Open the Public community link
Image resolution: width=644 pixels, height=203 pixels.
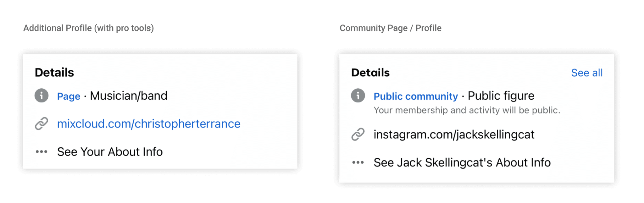tap(416, 96)
